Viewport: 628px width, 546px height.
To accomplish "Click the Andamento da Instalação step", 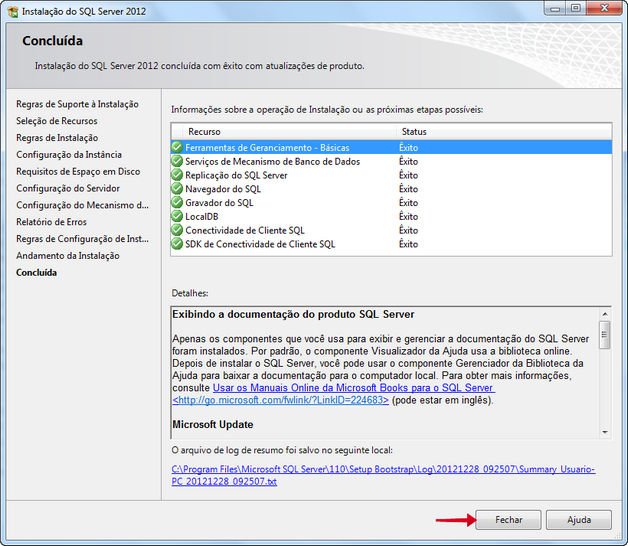I will 68,256.
